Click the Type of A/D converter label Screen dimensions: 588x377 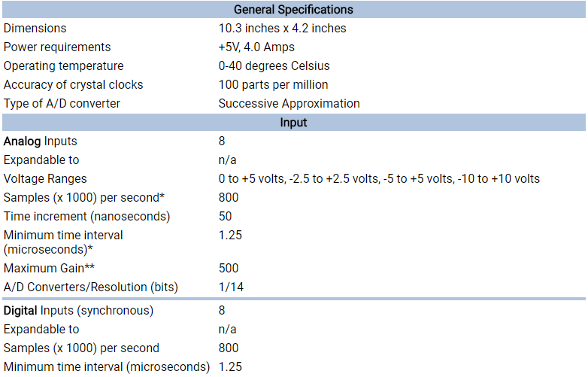[62, 104]
